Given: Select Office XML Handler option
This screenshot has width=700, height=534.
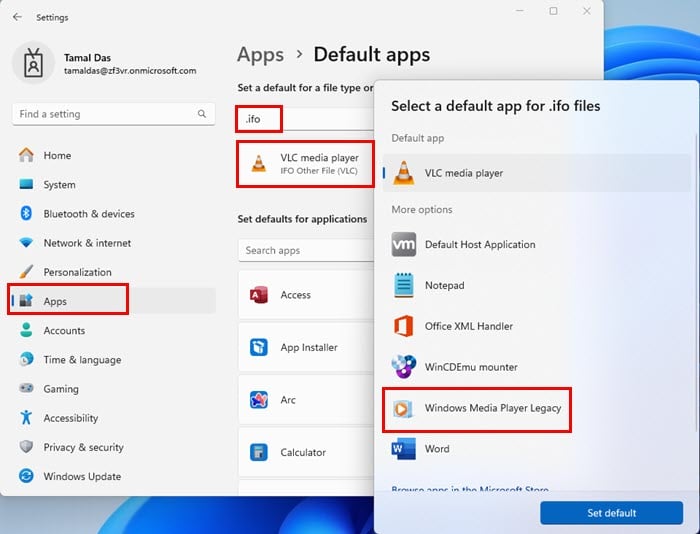Looking at the screenshot, I should point(537,326).
